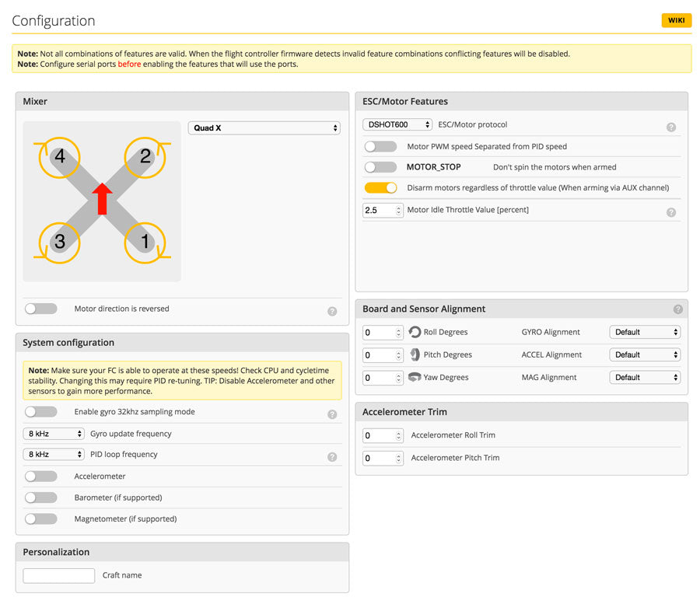Click the Roll Degrees rotation icon
Screen dimensions: 700x597
(415, 332)
